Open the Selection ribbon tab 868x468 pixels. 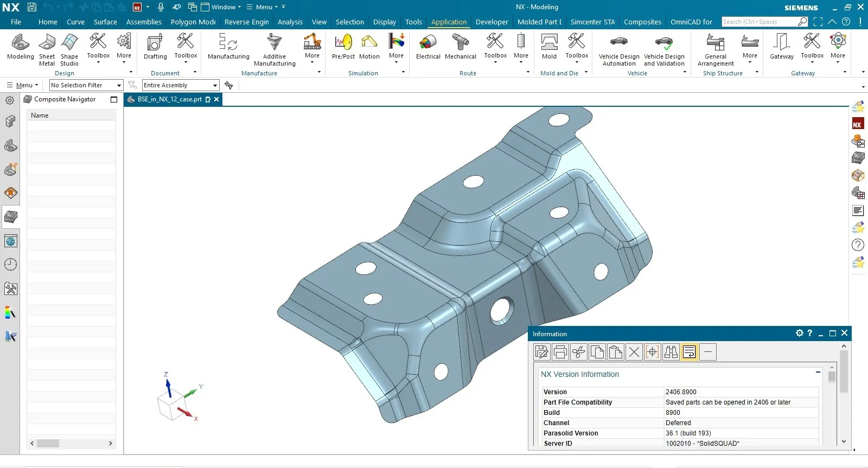coord(350,22)
